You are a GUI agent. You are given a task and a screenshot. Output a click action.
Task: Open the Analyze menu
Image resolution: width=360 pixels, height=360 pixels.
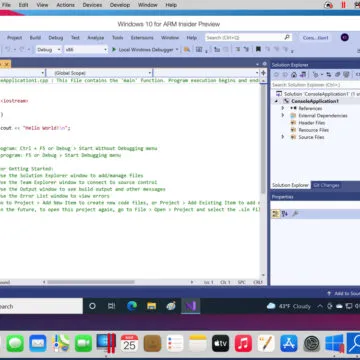click(96, 38)
